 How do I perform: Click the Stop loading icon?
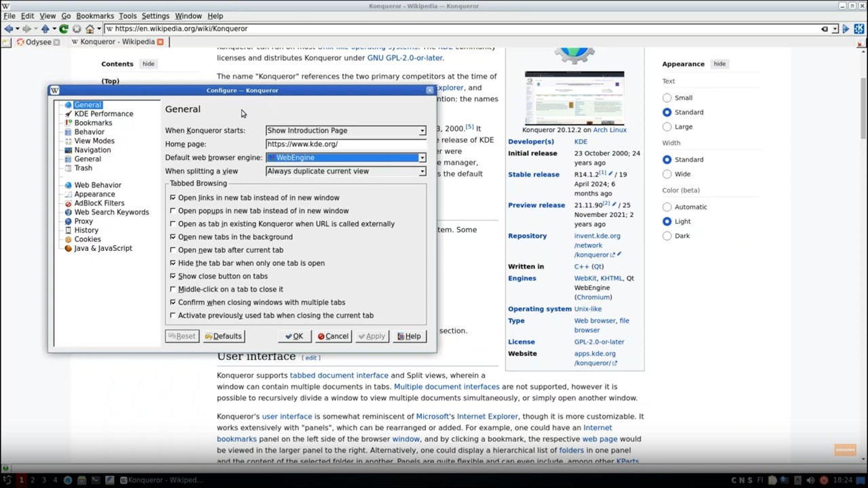[77, 28]
